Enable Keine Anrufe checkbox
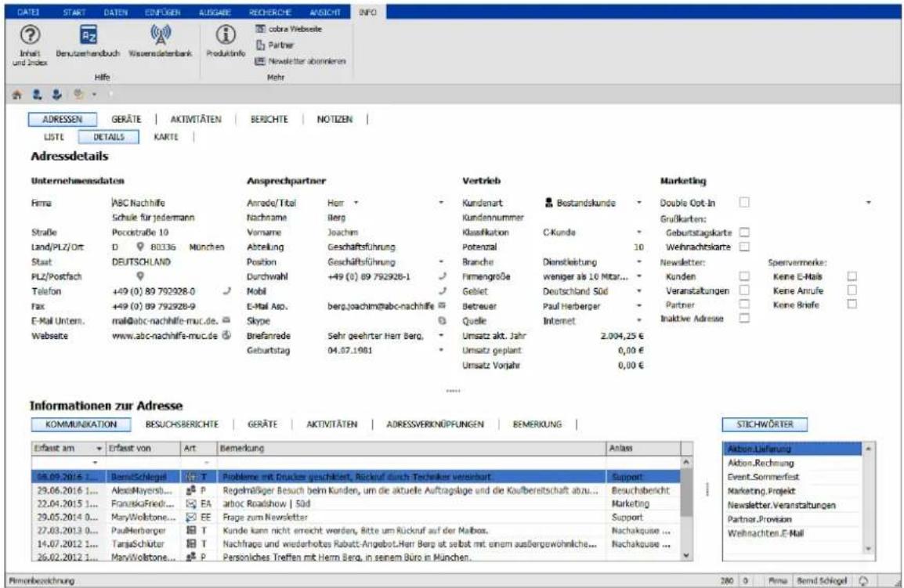Viewport: 904px width, 588px height. 852,290
